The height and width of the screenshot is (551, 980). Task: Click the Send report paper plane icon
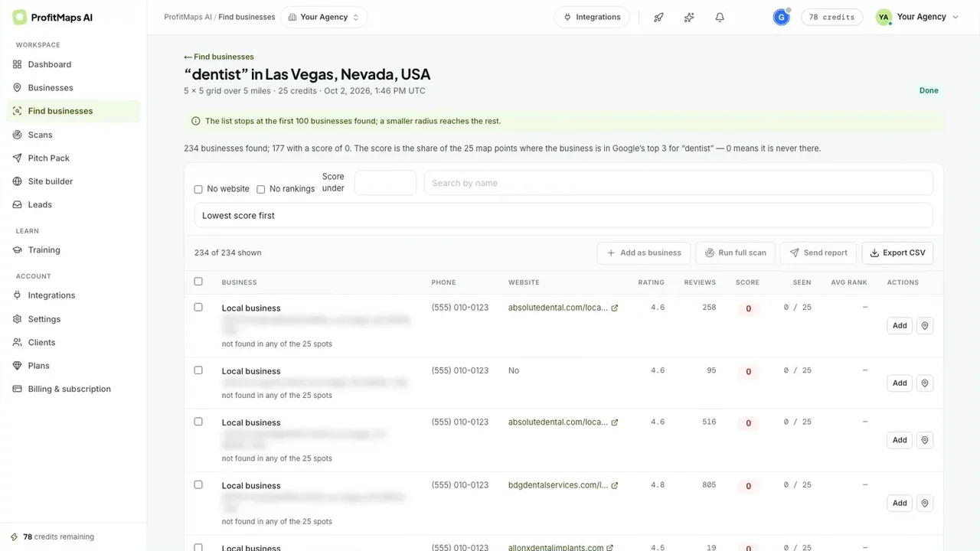(795, 253)
